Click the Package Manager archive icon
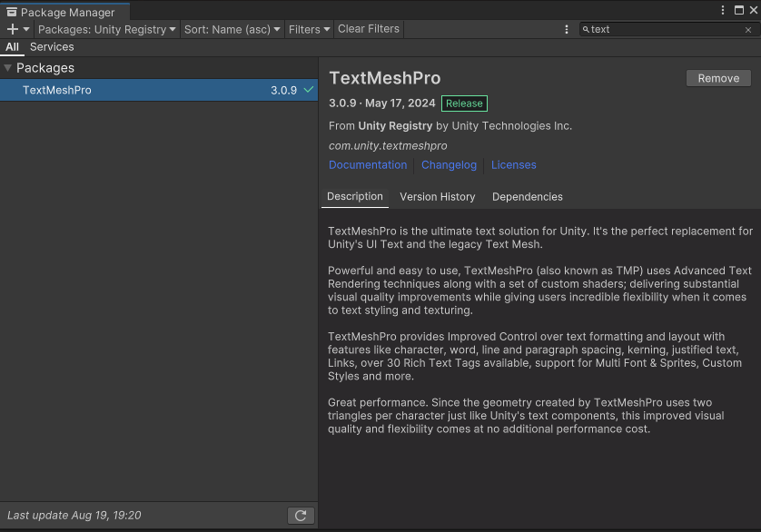The width and height of the screenshot is (761, 532). [x=12, y=12]
